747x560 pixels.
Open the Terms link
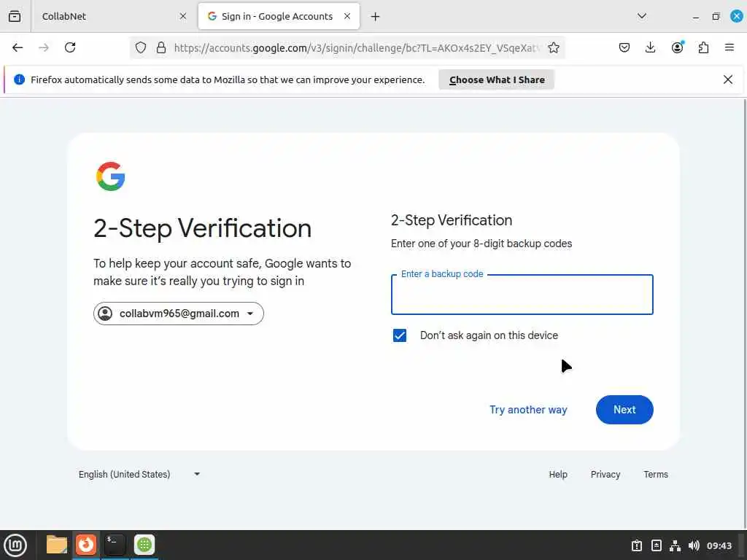[656, 474]
